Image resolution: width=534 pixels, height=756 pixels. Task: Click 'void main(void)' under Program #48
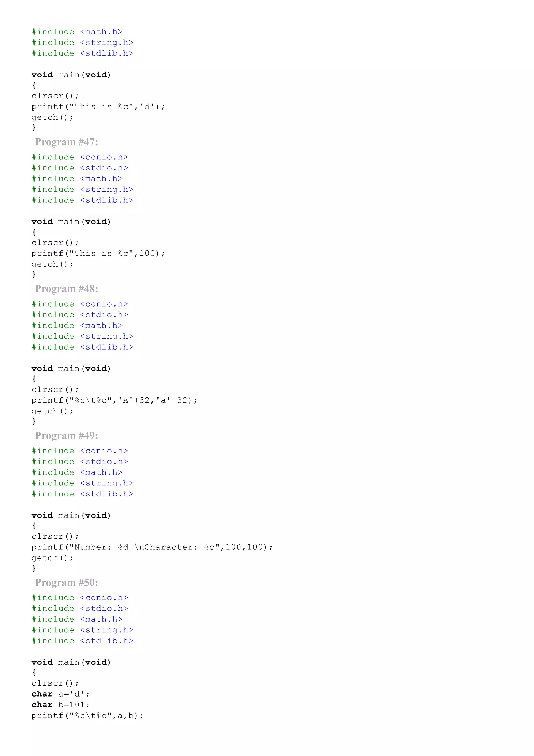coord(71,368)
